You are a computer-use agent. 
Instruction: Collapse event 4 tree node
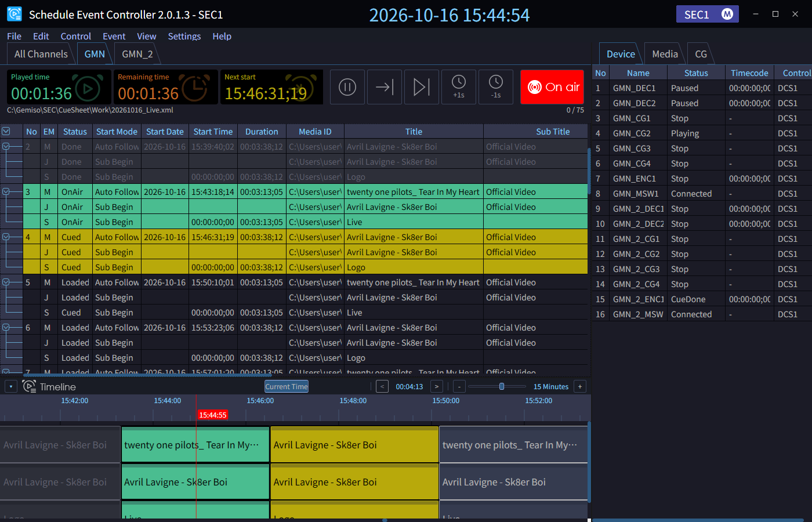(x=6, y=237)
